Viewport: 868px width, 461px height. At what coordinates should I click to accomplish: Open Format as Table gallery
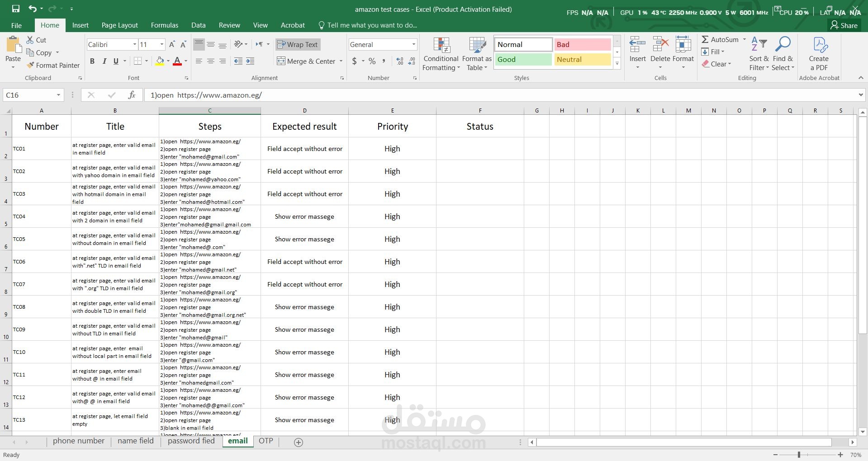tap(477, 54)
